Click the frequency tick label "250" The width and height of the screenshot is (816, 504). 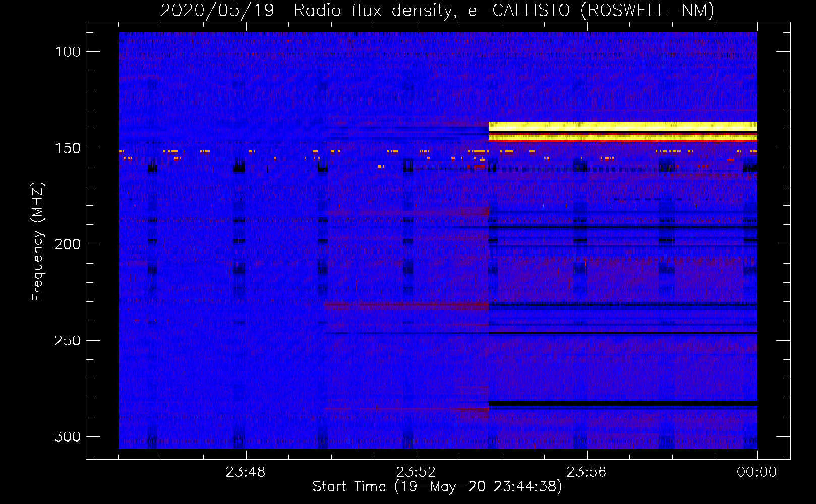68,341
